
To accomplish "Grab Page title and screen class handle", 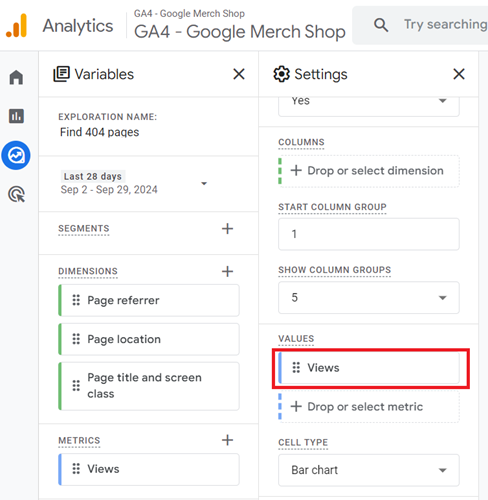I will pos(76,386).
